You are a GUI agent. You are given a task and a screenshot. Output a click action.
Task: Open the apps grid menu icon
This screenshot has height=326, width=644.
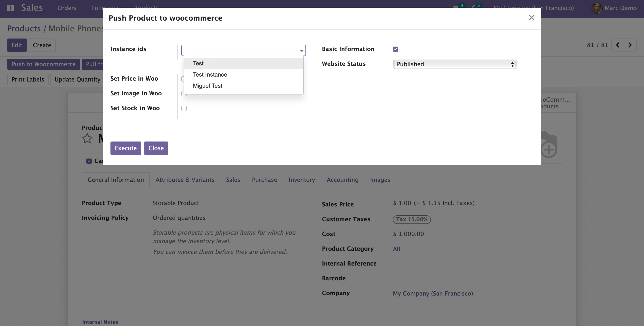click(11, 8)
